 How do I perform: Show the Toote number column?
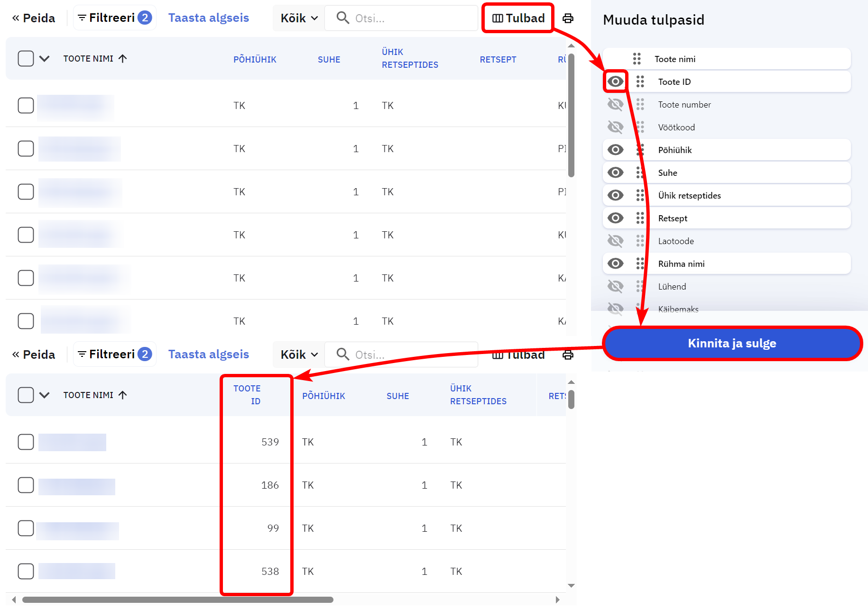tap(615, 104)
